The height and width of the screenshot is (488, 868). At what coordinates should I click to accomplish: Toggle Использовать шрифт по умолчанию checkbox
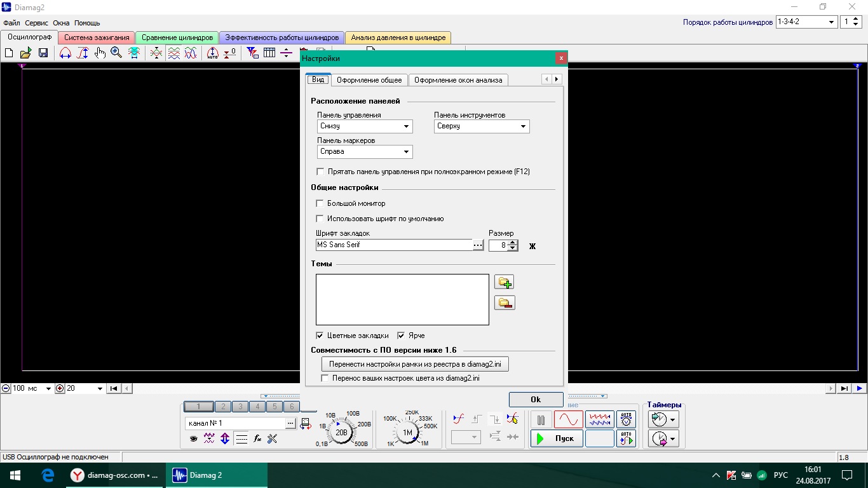coord(320,219)
